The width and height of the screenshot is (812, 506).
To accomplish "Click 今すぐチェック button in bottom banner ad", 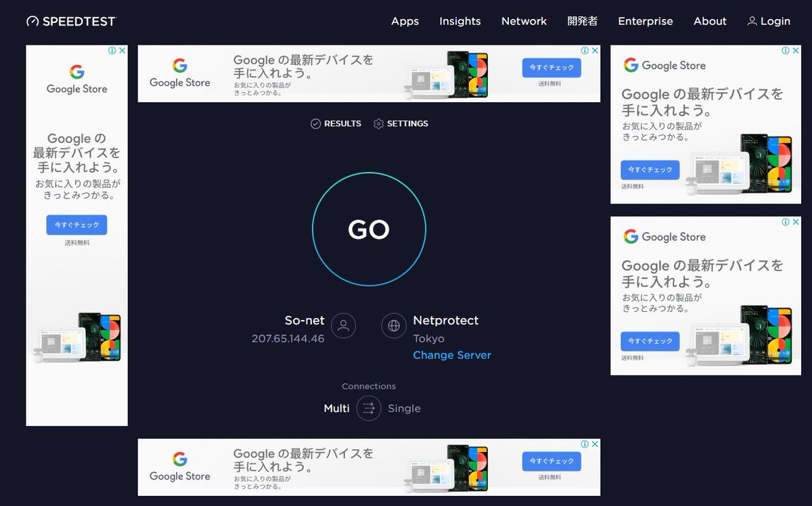I will (551, 461).
